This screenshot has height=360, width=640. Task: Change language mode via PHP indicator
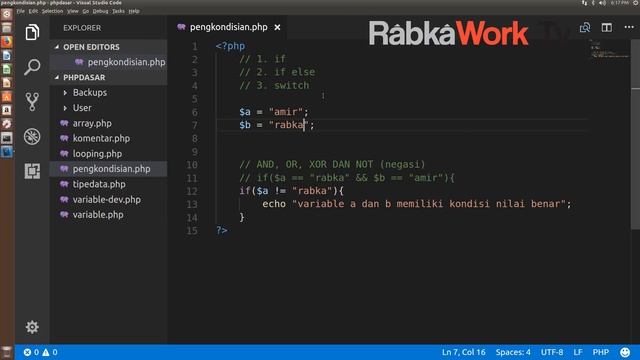coord(601,352)
